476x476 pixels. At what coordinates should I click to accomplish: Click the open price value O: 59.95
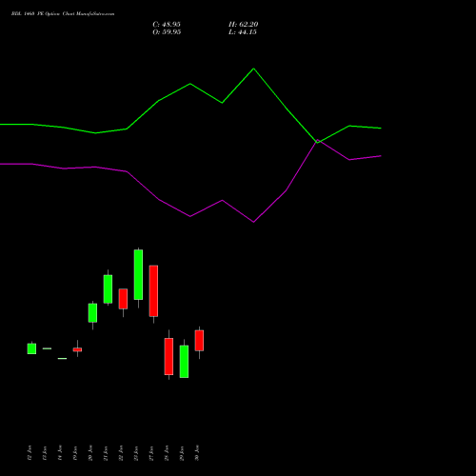click(167, 32)
